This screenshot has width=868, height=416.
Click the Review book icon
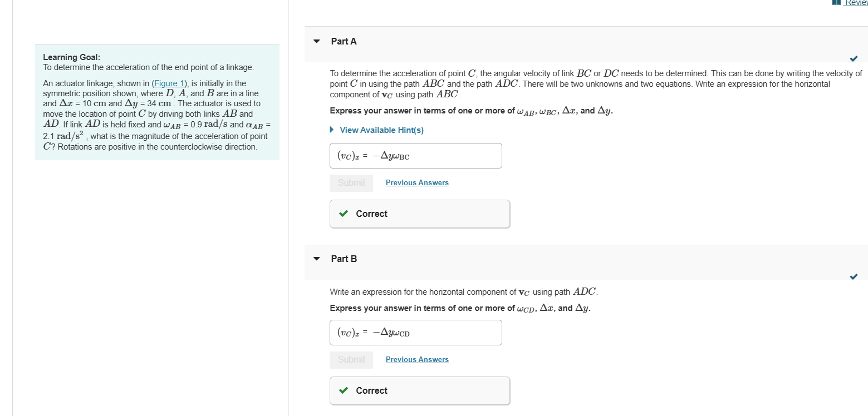point(836,3)
